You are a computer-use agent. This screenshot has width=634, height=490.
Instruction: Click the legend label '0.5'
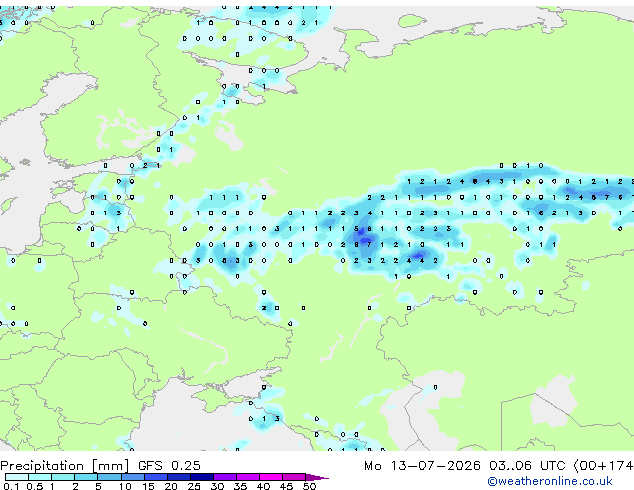(x=34, y=486)
